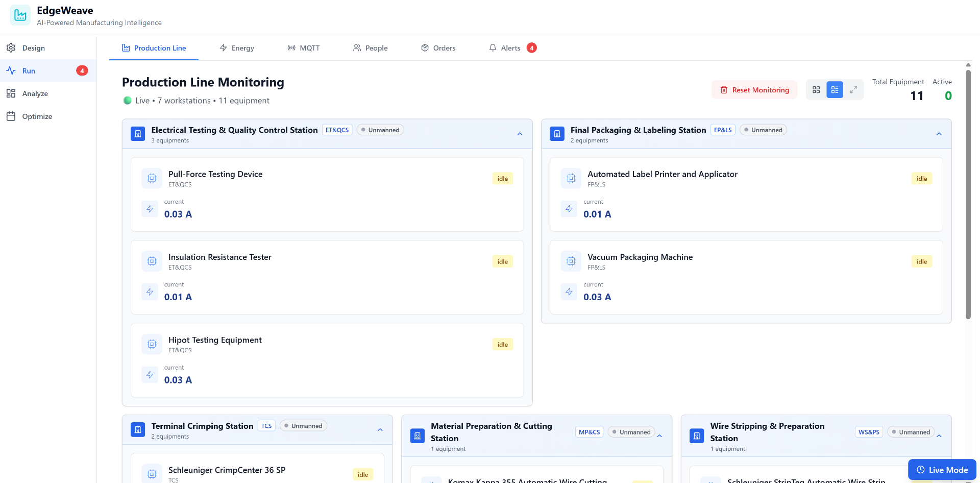
Task: Click the Alerts tab badge showing 4
Action: click(531, 48)
